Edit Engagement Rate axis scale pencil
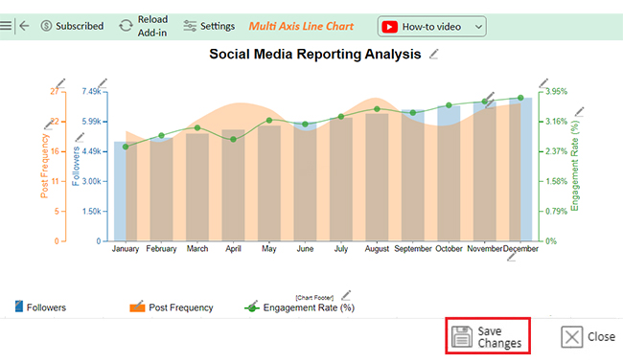Screen dimensions: 623x364 coord(543,83)
